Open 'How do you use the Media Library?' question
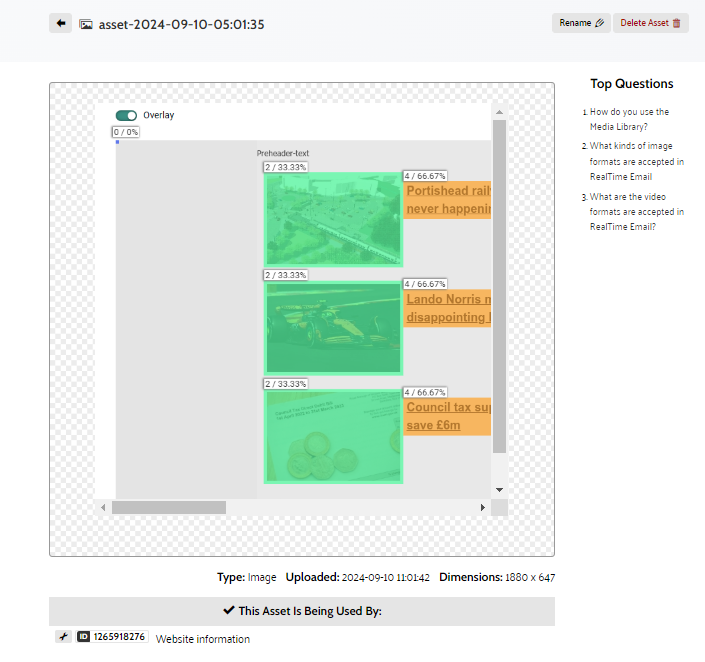This screenshot has height=662, width=705. pos(629,119)
